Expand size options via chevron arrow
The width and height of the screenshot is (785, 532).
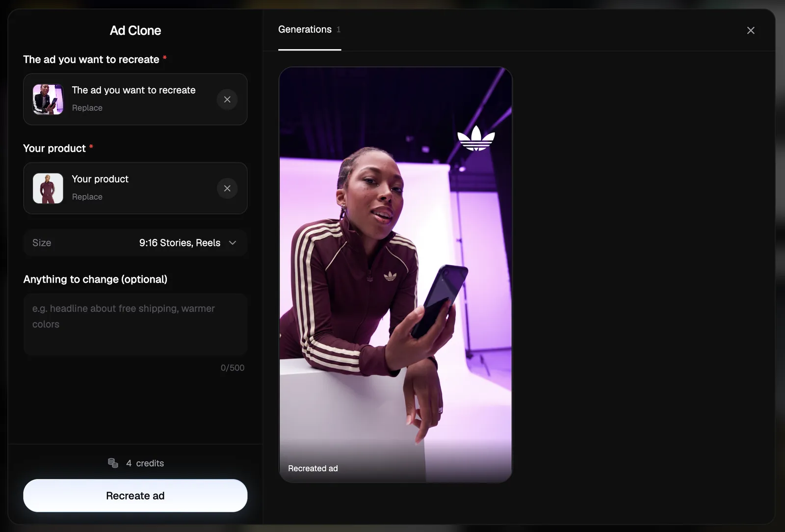pos(233,243)
